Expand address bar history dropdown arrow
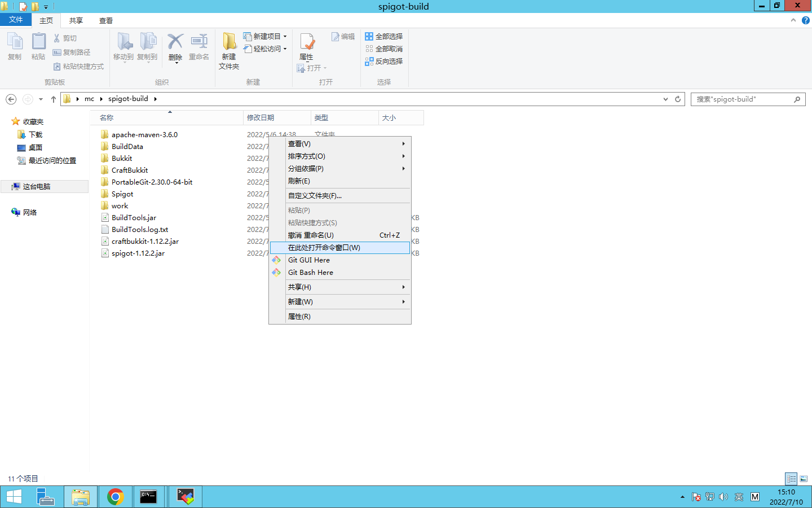Screen dimensions: 812x508 [665, 99]
